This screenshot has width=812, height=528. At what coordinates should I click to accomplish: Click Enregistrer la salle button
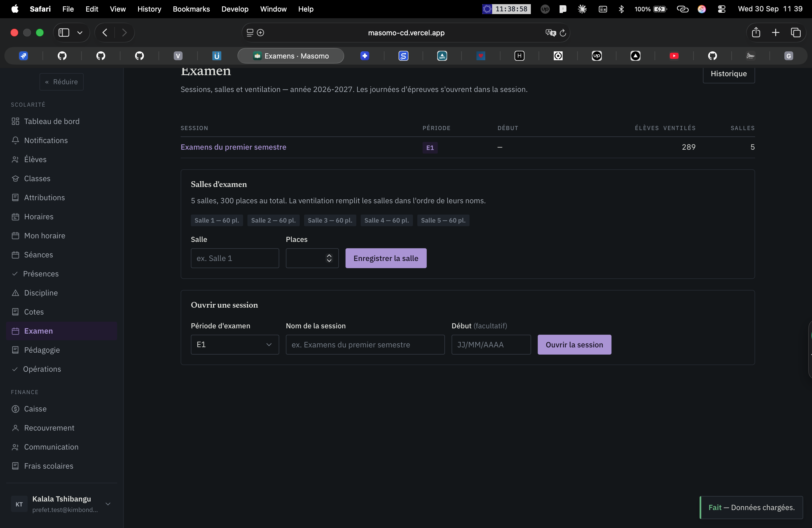click(386, 258)
